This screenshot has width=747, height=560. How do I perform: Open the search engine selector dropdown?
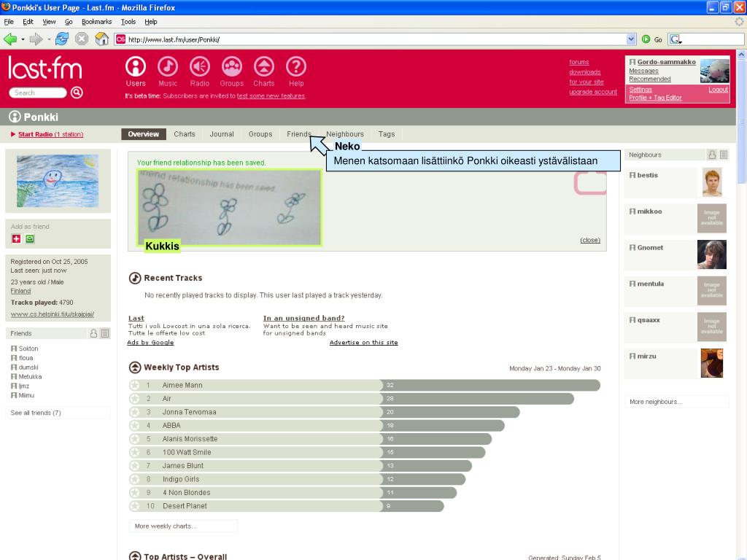[x=676, y=39]
